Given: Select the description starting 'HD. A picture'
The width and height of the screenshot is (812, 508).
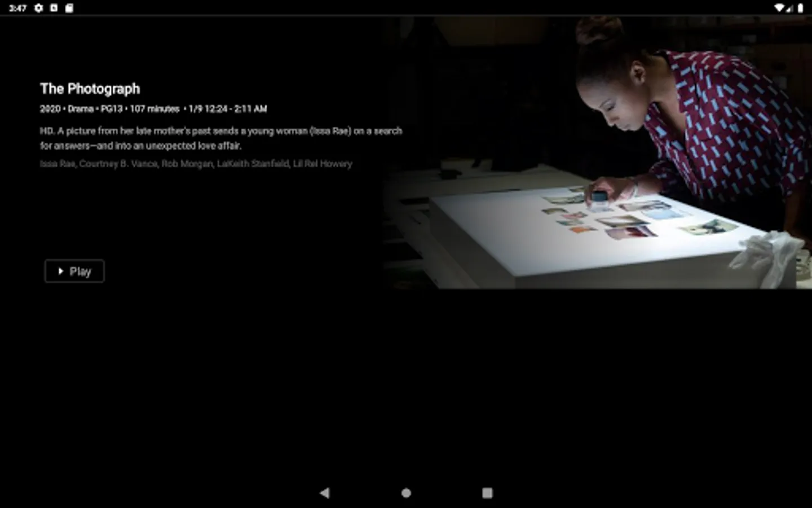Looking at the screenshot, I should [221, 138].
